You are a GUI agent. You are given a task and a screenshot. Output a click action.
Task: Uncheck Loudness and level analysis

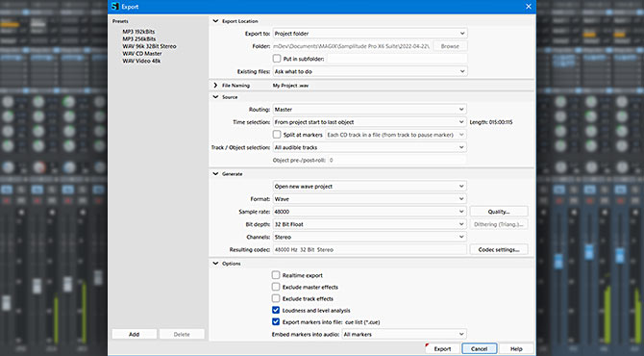(x=276, y=311)
